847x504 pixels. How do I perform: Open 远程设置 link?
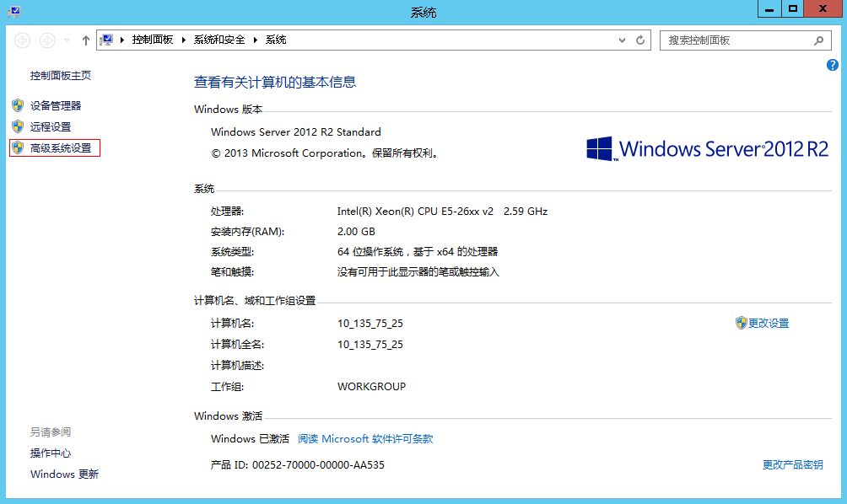click(51, 126)
